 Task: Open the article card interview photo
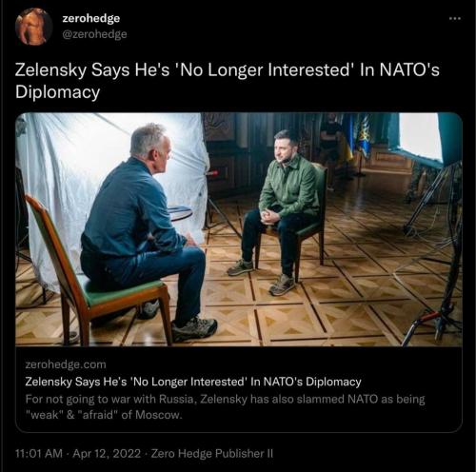(239, 229)
